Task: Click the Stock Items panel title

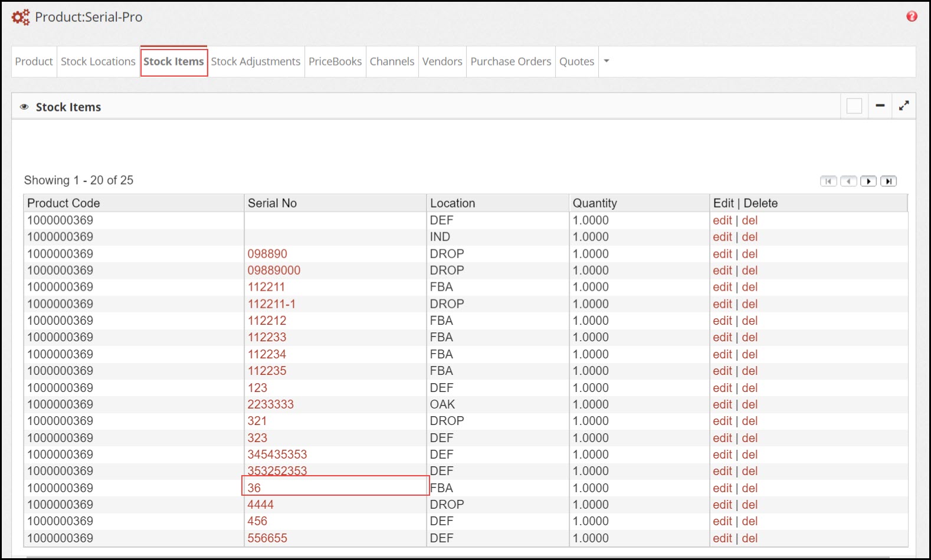Action: [x=68, y=107]
